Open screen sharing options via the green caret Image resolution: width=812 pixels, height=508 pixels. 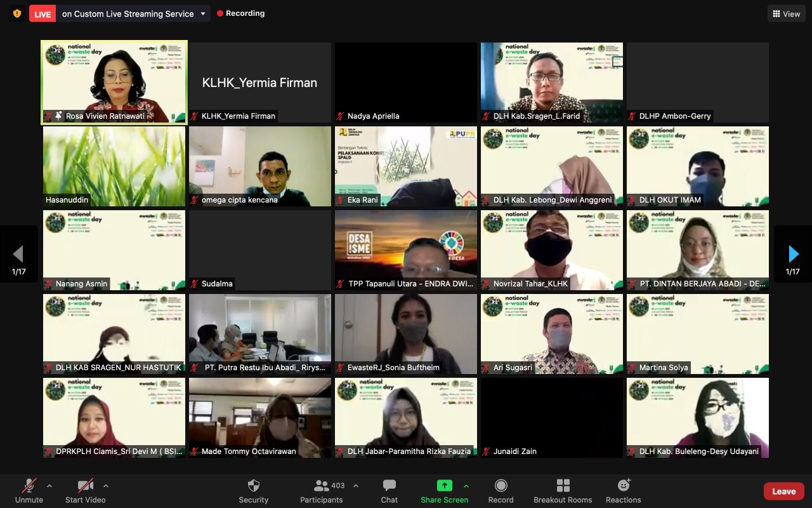[x=465, y=485]
